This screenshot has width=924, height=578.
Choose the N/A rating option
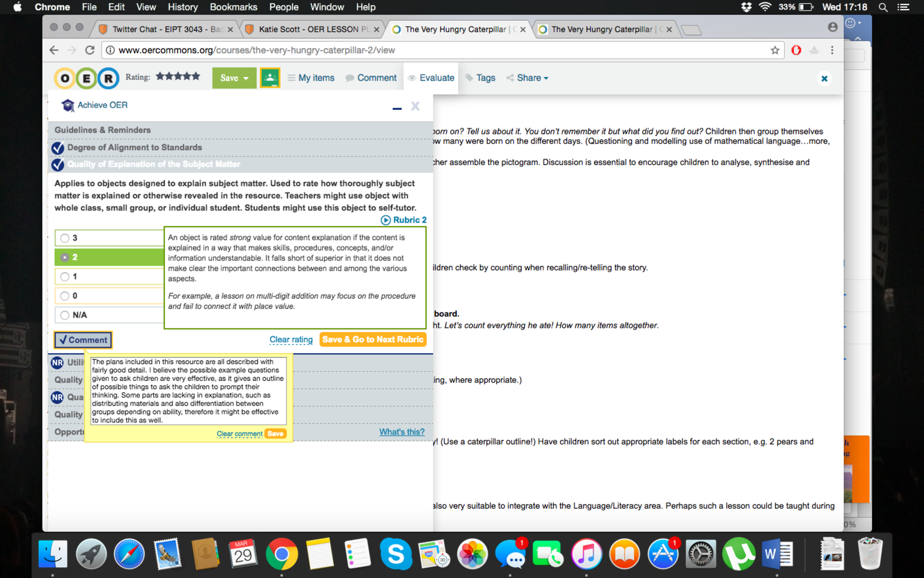(x=65, y=315)
